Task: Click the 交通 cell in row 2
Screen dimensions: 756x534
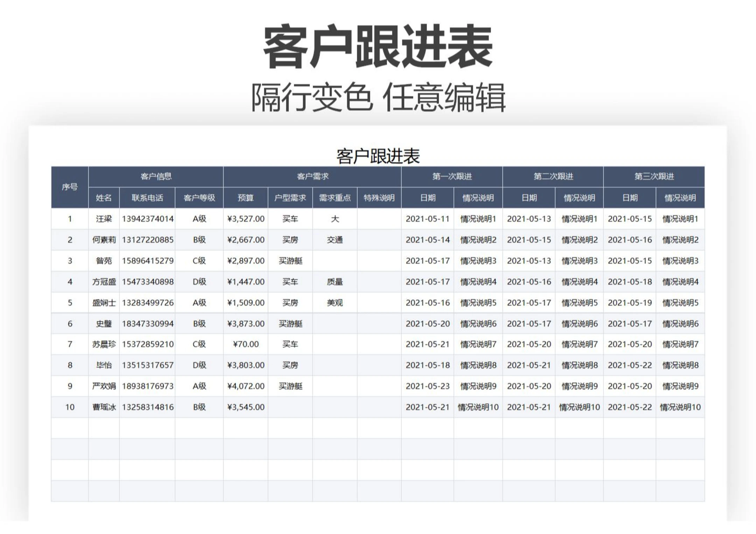Action: pos(335,240)
